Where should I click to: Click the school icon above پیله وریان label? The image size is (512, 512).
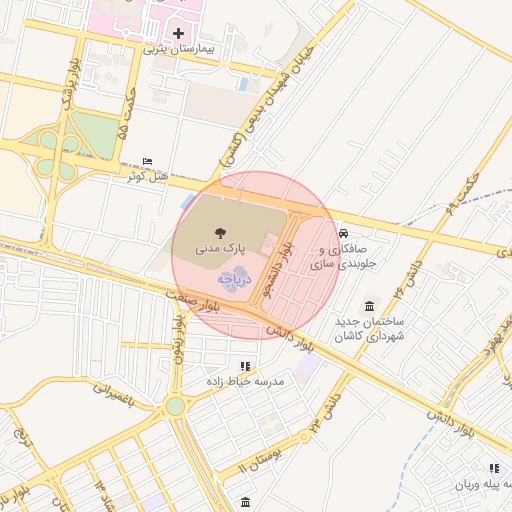(x=494, y=468)
